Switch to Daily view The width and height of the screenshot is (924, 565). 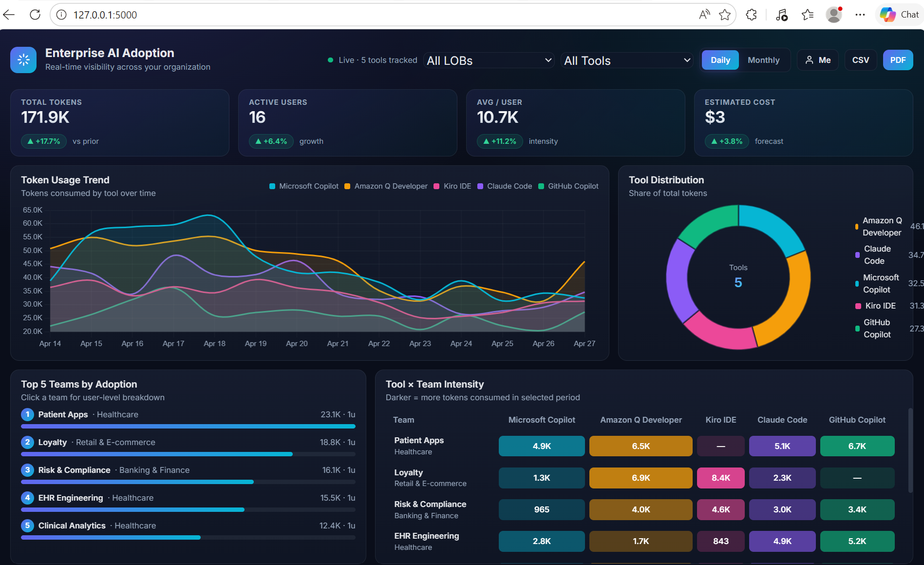point(720,60)
